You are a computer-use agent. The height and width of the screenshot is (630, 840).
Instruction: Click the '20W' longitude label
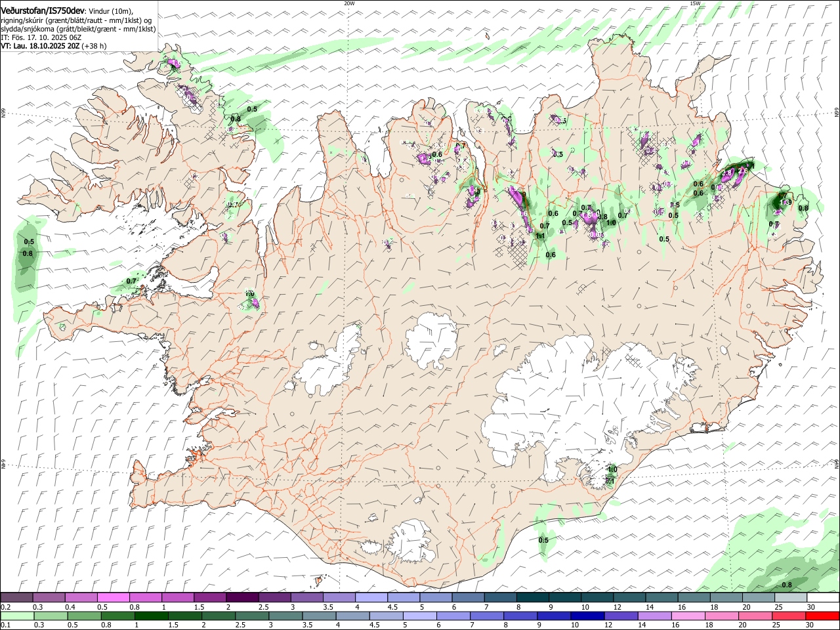point(349,3)
